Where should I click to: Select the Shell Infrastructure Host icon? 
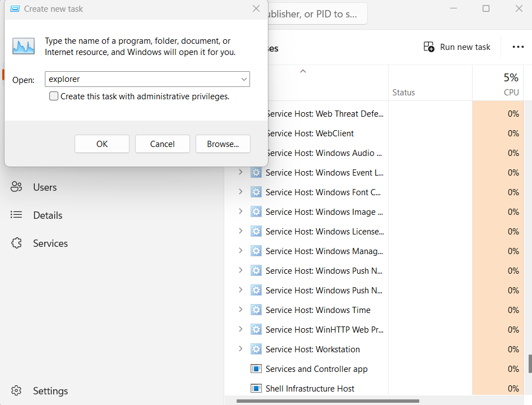(256, 389)
